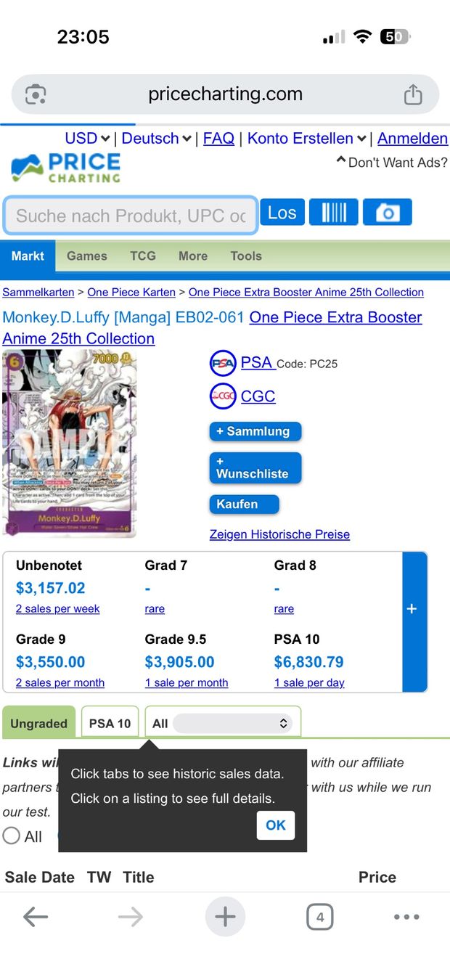450x980 pixels.
Task: Open the Deutsch language dropdown
Action: [156, 138]
